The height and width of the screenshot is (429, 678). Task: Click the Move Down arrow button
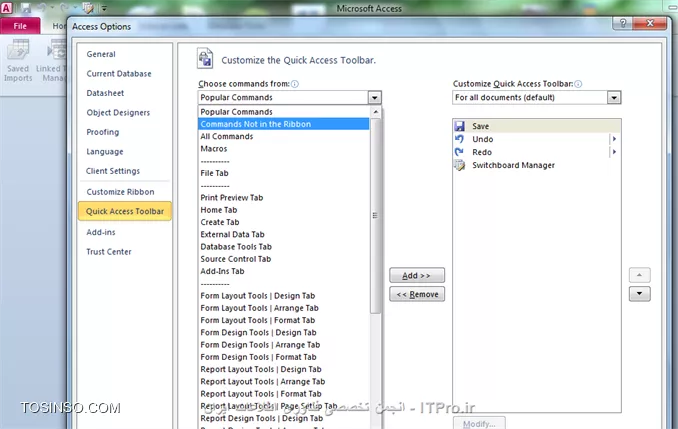pos(640,294)
